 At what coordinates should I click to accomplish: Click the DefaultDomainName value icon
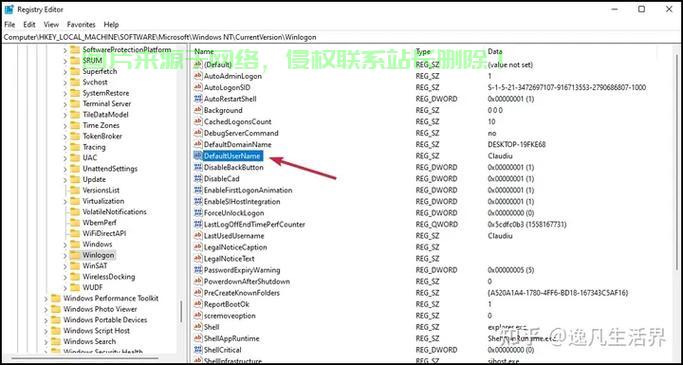[198, 144]
